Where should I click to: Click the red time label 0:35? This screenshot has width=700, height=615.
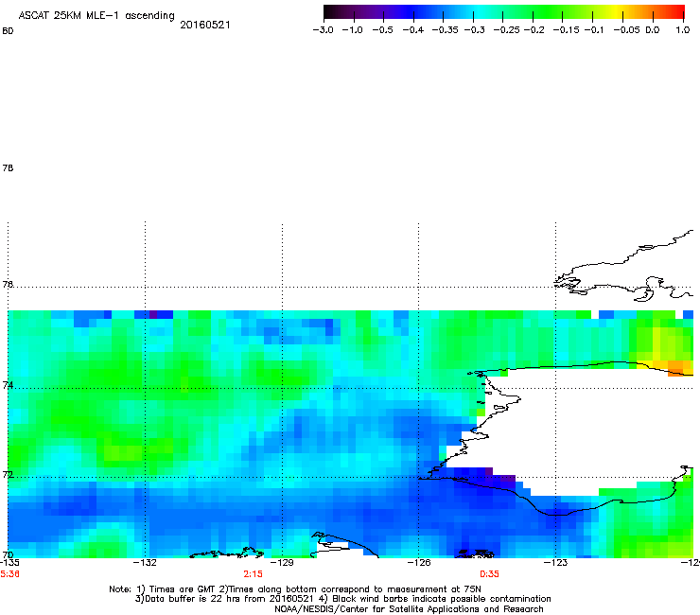(489, 574)
